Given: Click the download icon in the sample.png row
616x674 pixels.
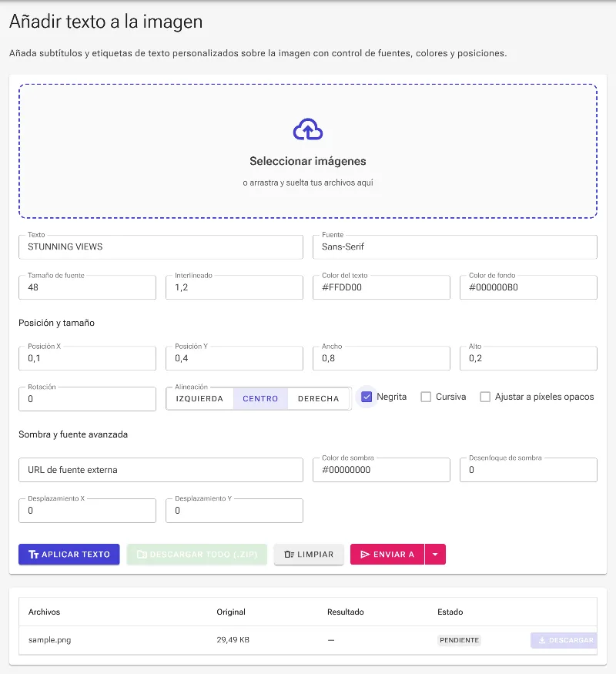Looking at the screenshot, I should click(542, 640).
